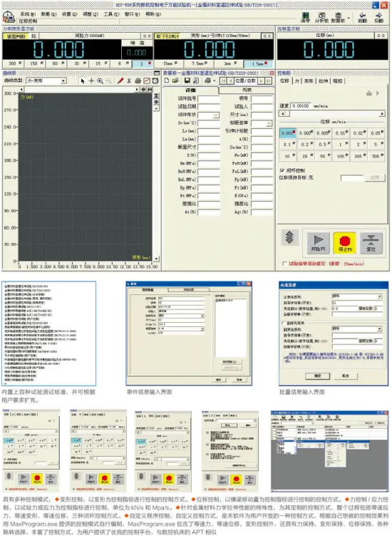392x538 pixels.
Task: Open the 工具 menu
Action: [x=111, y=14]
